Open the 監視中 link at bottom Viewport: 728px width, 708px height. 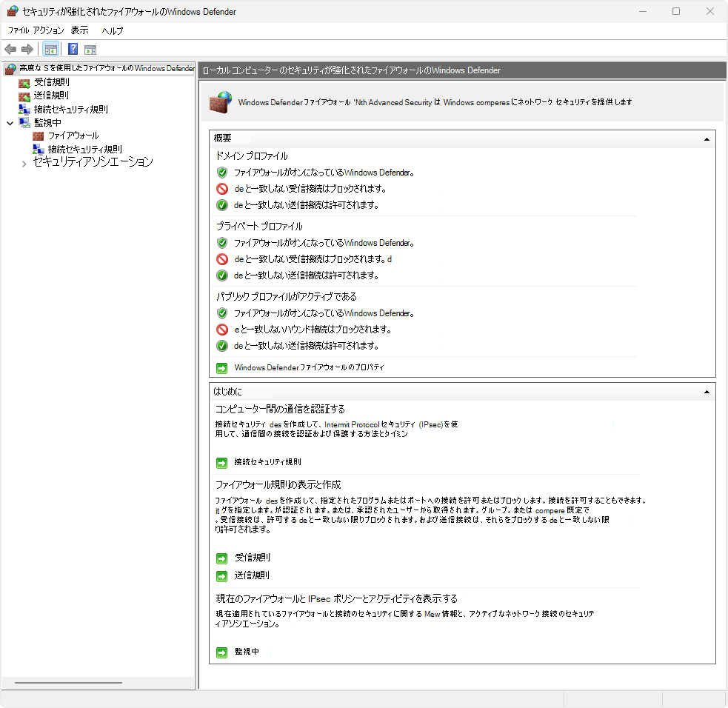(247, 652)
